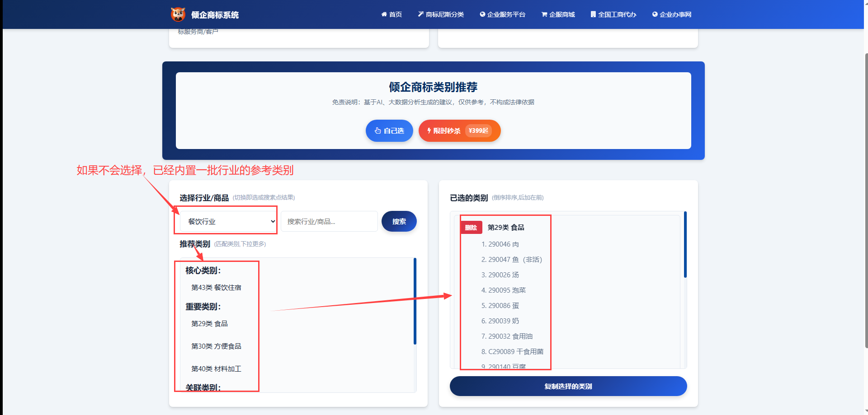
Task: Select 第40类 材料加工 category
Action: click(216, 369)
